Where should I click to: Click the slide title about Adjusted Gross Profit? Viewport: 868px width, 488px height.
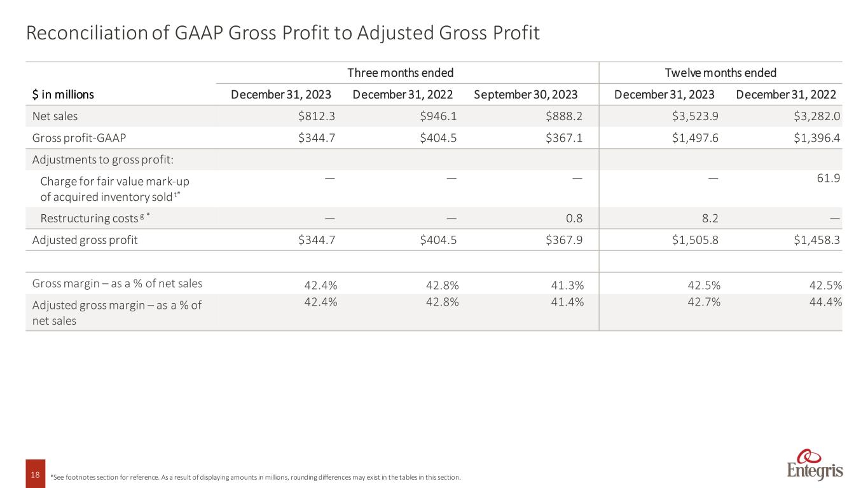(282, 34)
